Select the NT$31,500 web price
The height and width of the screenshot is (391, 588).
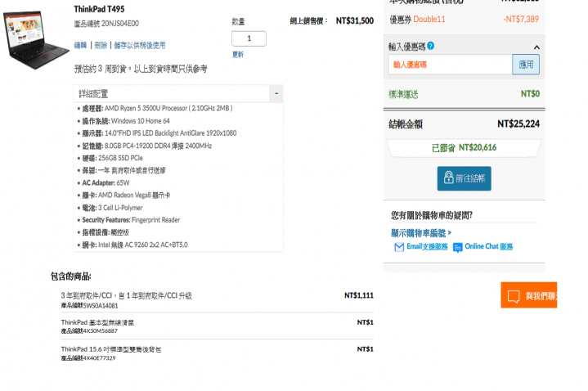click(354, 20)
